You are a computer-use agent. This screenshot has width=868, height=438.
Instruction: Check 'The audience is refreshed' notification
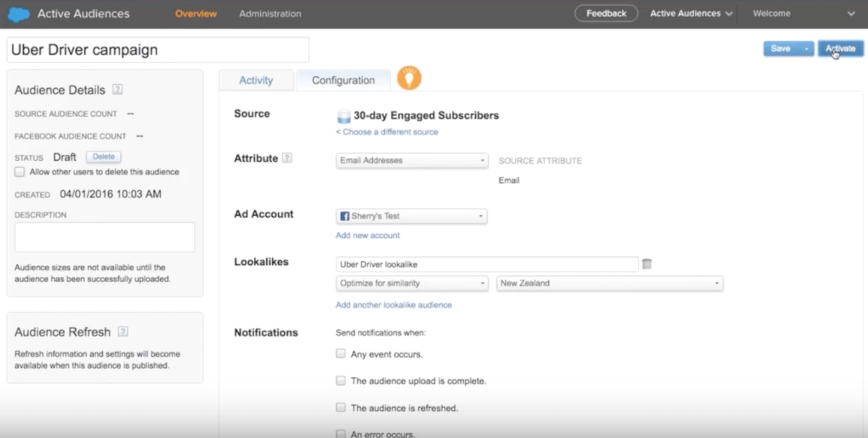[340, 407]
